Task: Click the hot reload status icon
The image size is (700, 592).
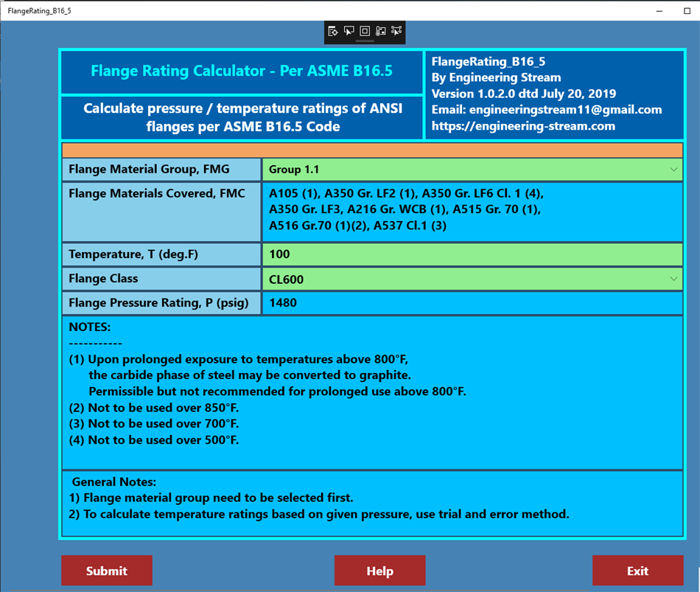Action: 379,32
